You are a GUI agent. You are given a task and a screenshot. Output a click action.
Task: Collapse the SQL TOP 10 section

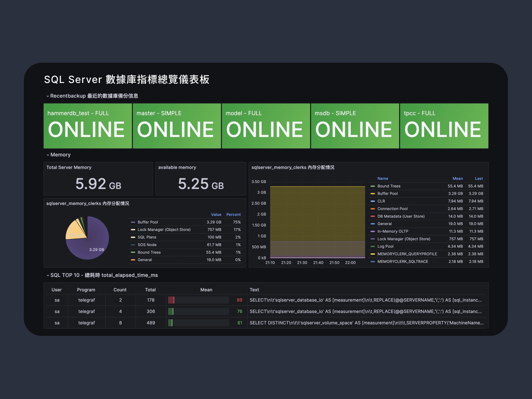(48, 276)
